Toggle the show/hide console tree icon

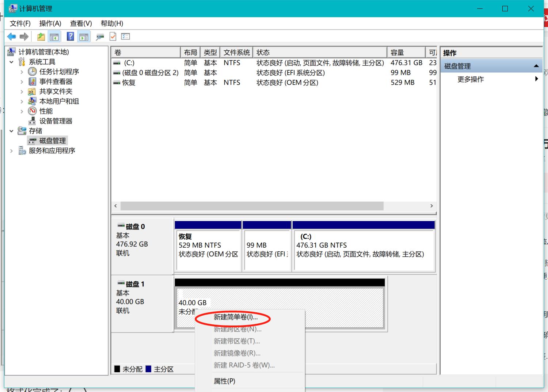(54, 37)
